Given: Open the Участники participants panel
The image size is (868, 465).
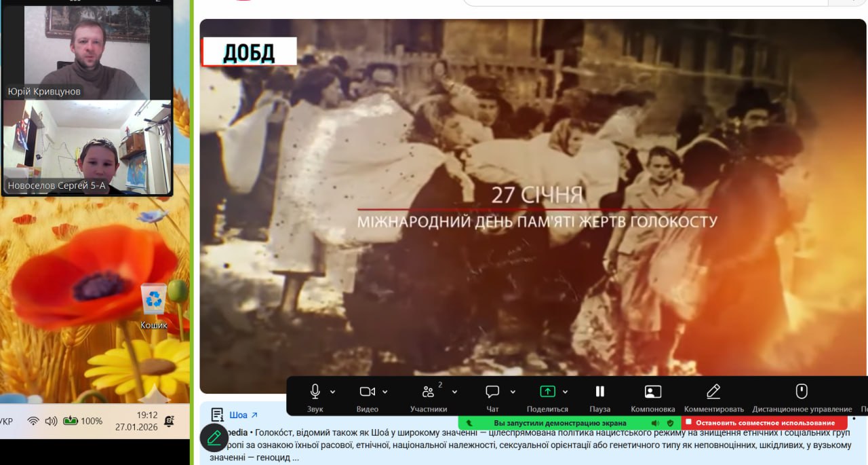Looking at the screenshot, I should [428, 392].
